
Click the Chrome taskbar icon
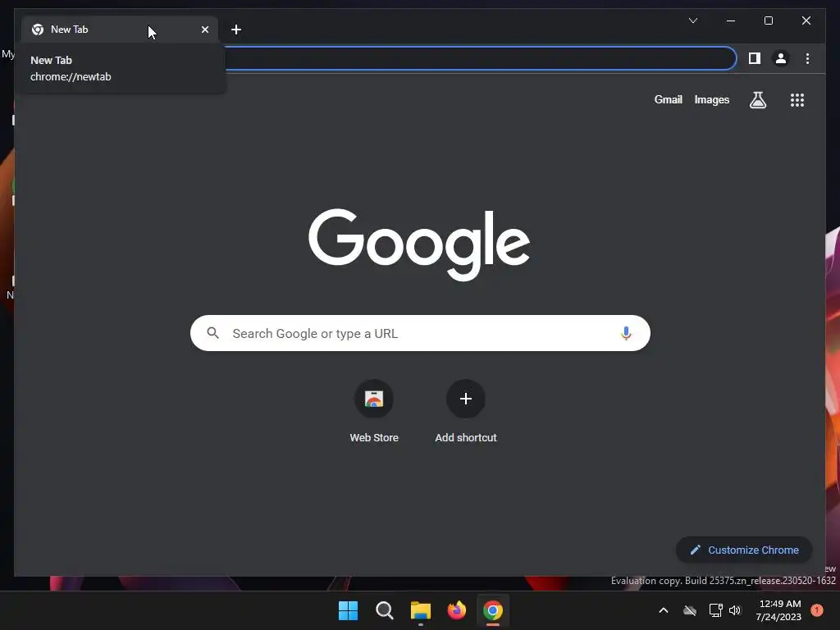point(493,610)
